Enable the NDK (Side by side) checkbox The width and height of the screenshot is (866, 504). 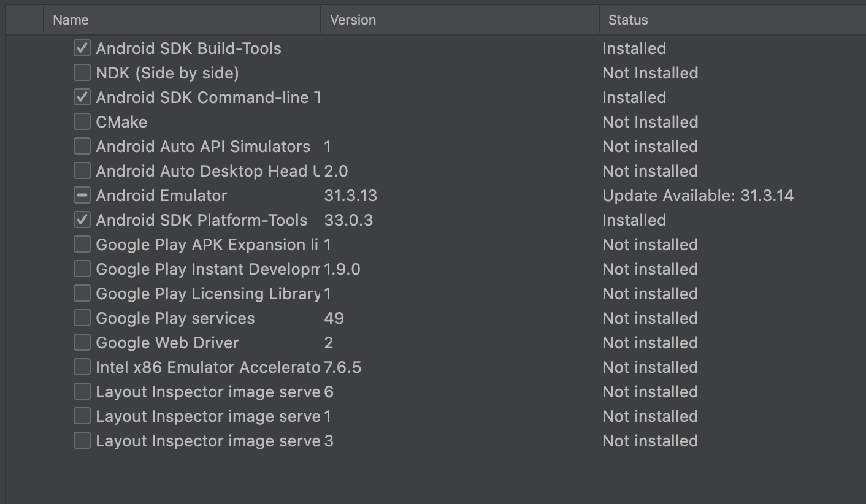(x=82, y=72)
